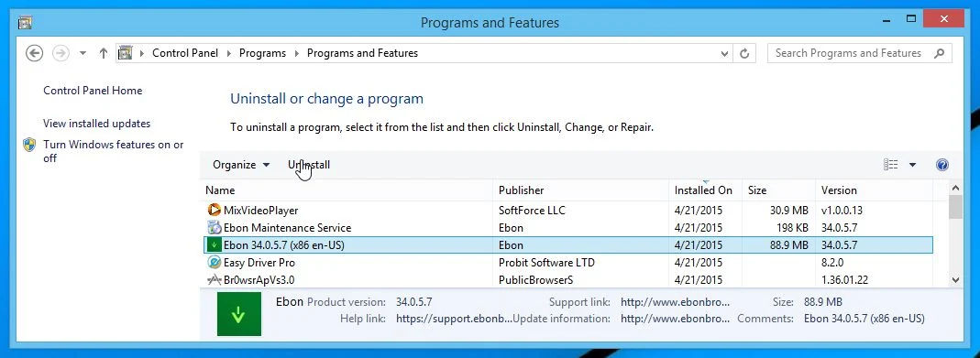The width and height of the screenshot is (980, 358).
Task: Click the Help link https://support.ebonb... value
Action: click(454, 319)
